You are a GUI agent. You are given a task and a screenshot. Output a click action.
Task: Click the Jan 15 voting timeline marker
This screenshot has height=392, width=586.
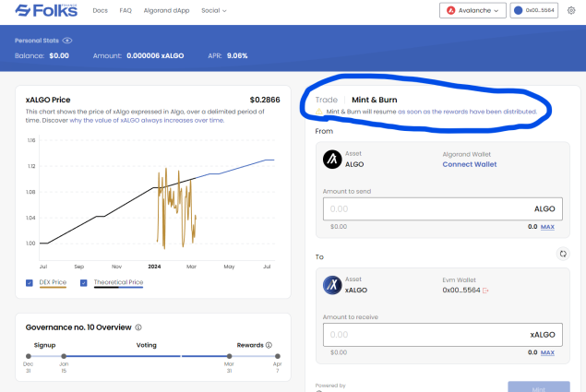click(64, 356)
